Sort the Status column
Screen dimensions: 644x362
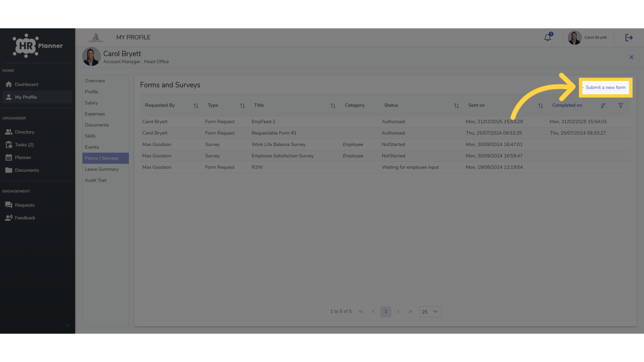[x=457, y=106]
